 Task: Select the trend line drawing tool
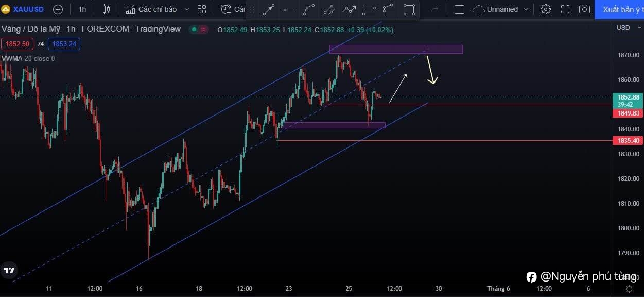pos(269,9)
